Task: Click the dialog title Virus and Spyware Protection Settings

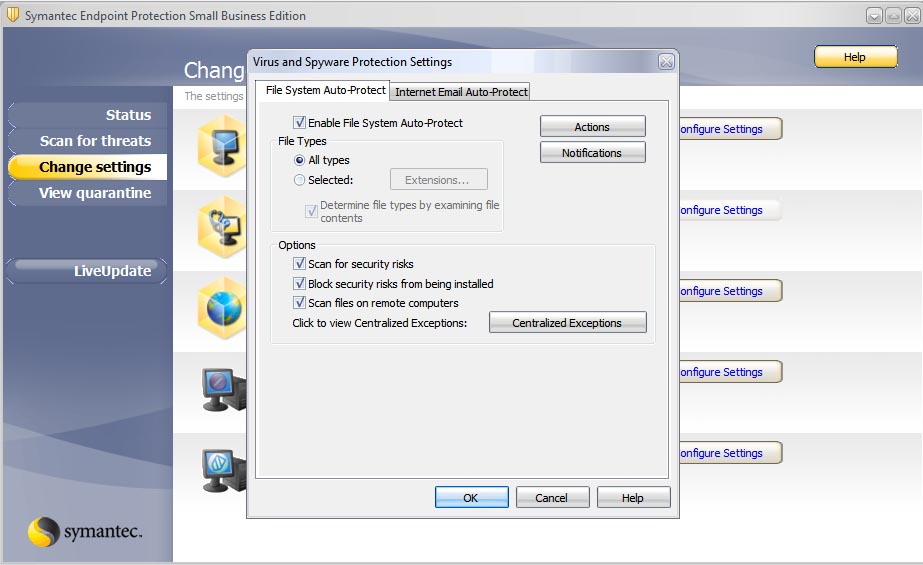Action: tap(353, 62)
